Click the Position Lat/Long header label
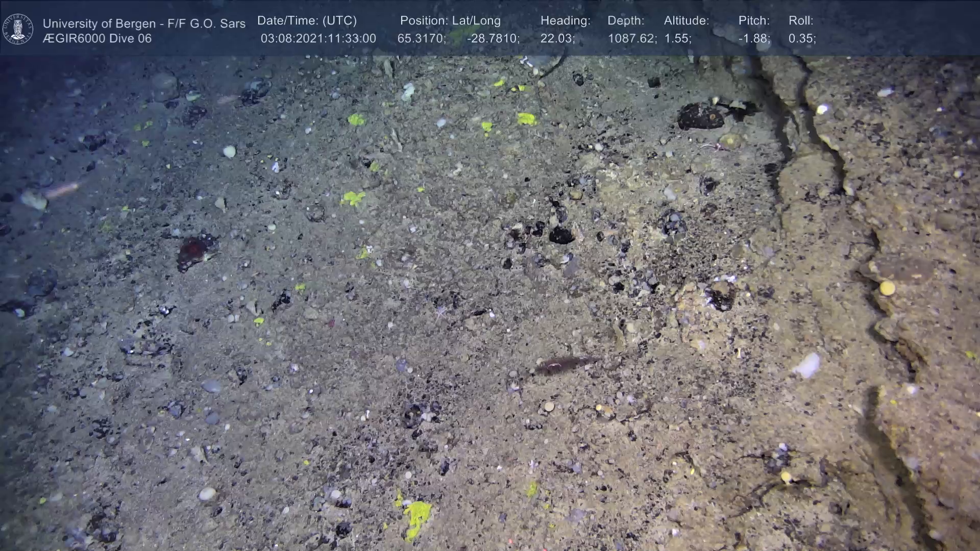 pos(450,21)
